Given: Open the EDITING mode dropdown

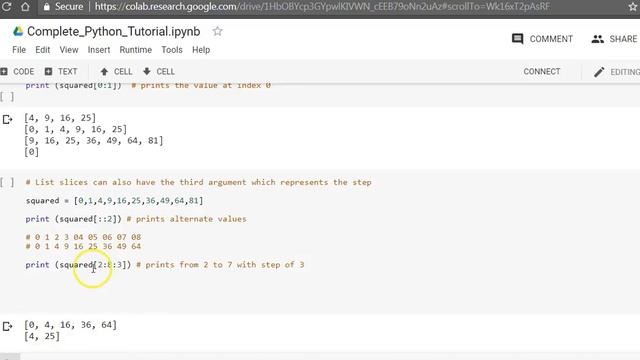Looking at the screenshot, I should point(616,72).
